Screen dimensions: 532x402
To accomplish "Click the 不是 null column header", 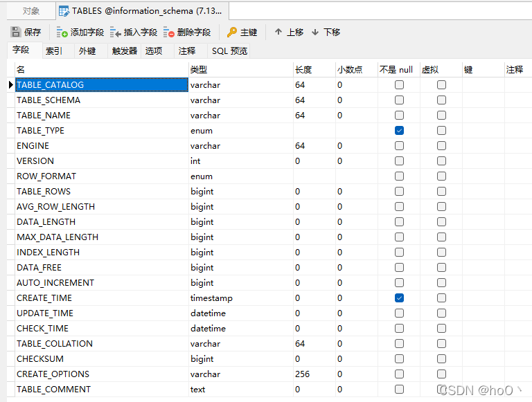I will tap(399, 69).
